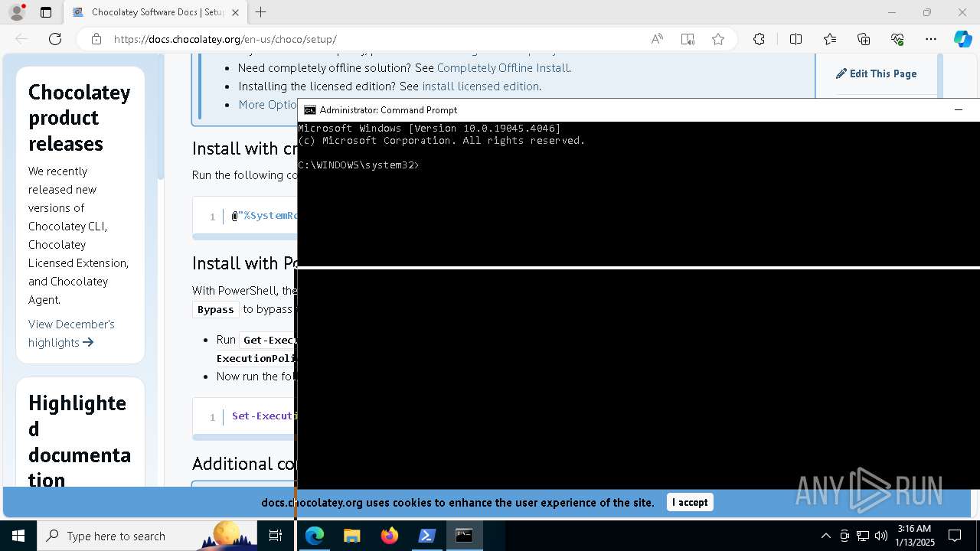Open the clock showing 3:16 AM
Image resolution: width=980 pixels, height=551 pixels.
(x=914, y=536)
